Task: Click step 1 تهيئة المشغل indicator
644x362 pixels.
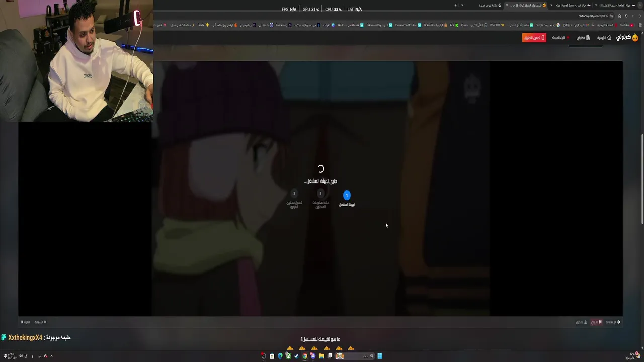Action: pos(347,198)
